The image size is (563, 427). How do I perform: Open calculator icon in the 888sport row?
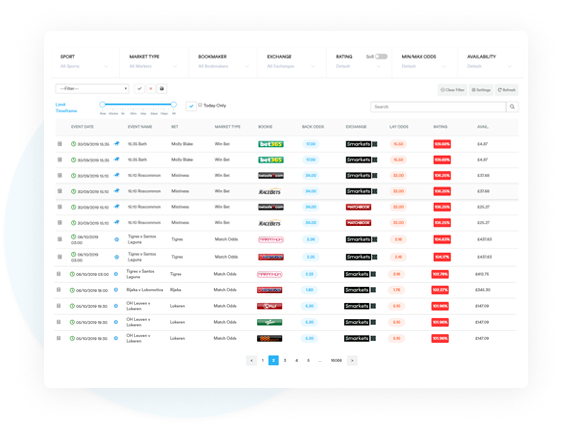click(x=59, y=338)
